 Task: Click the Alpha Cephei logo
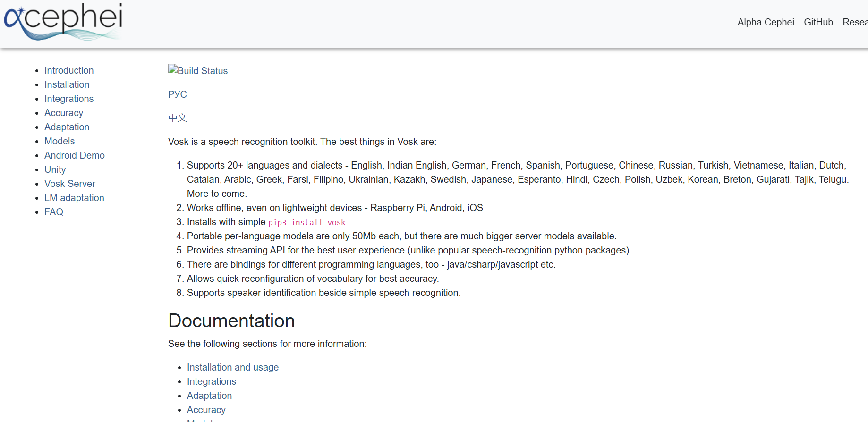tap(63, 22)
